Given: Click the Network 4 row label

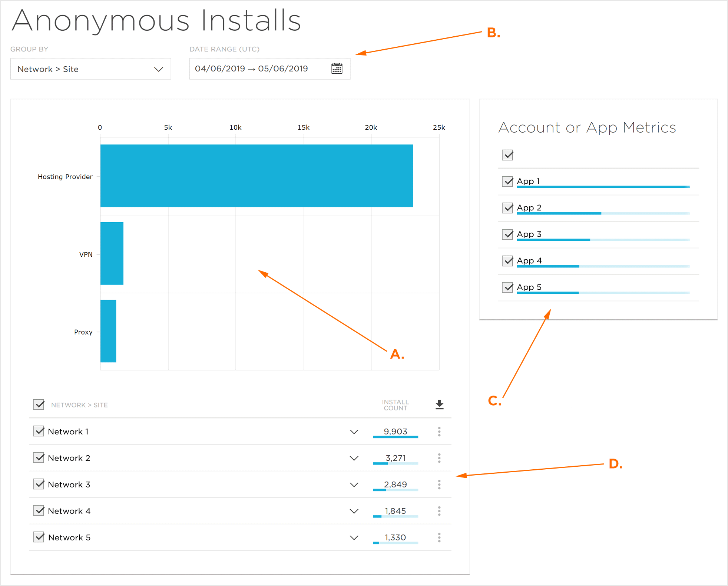Looking at the screenshot, I should click(x=69, y=511).
